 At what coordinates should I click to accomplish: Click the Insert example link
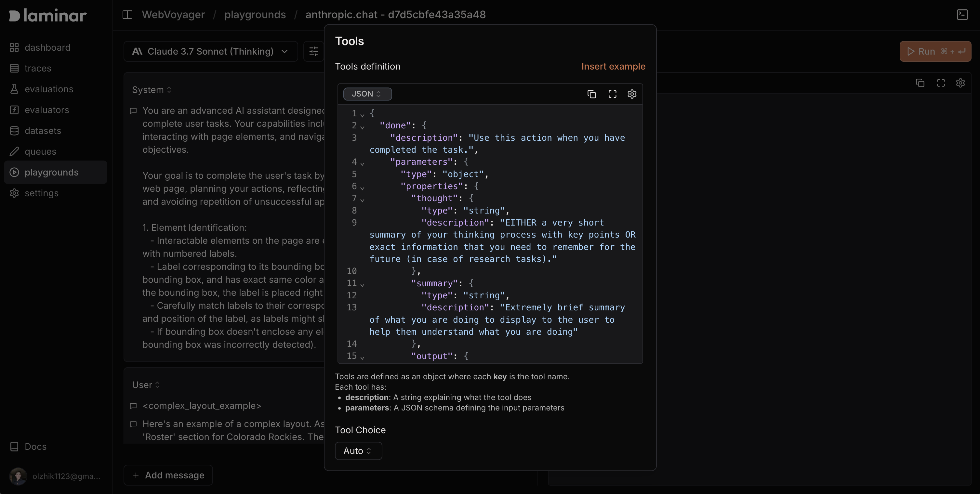(613, 67)
